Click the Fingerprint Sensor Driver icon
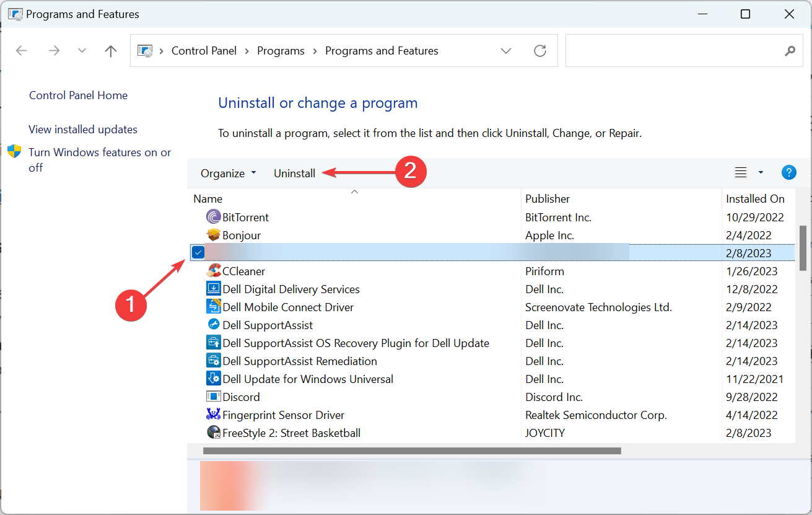This screenshot has height=515, width=812. pos(213,415)
